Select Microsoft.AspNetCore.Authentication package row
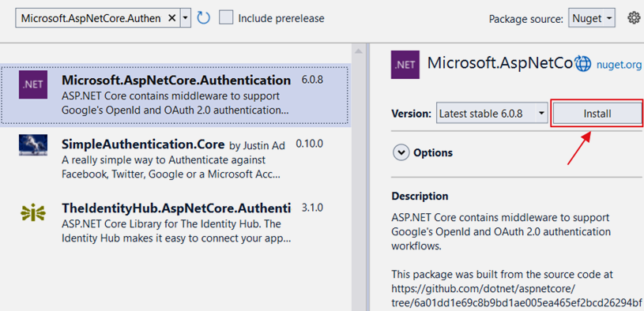This screenshot has height=311, width=644. coord(175,96)
